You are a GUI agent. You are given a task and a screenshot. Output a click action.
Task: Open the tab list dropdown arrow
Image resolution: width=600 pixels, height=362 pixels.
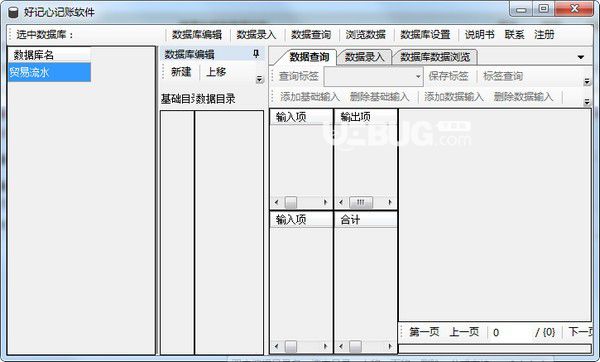coord(581,57)
